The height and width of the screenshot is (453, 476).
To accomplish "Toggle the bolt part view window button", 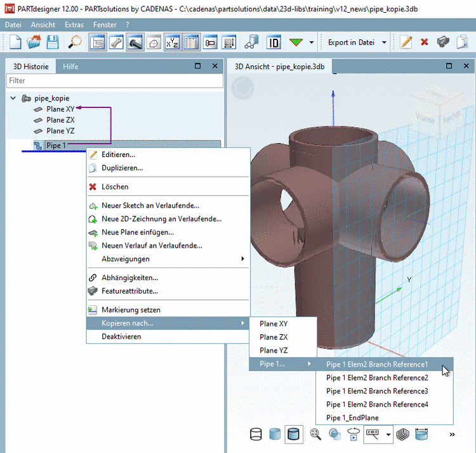I will click(135, 42).
